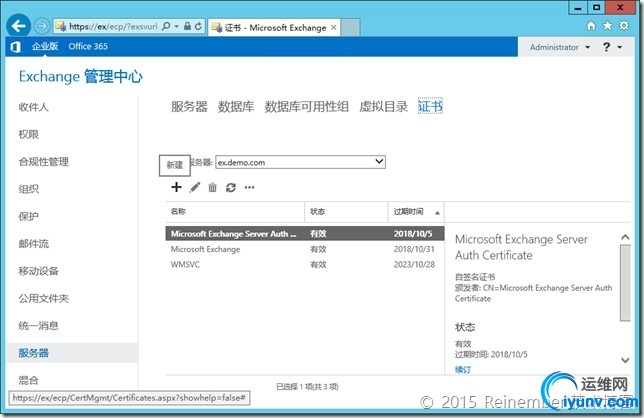Open more options ellipsis menu

pyautogui.click(x=249, y=188)
